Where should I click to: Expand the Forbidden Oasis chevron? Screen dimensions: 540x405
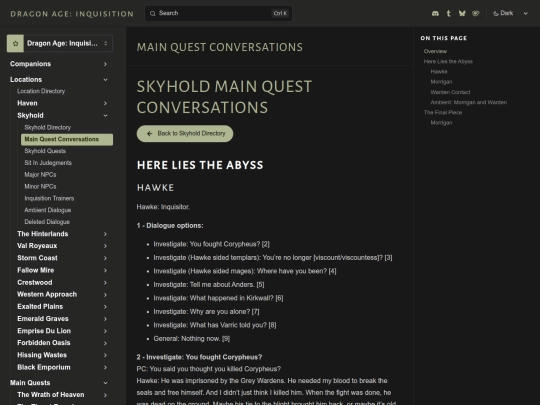[105, 343]
